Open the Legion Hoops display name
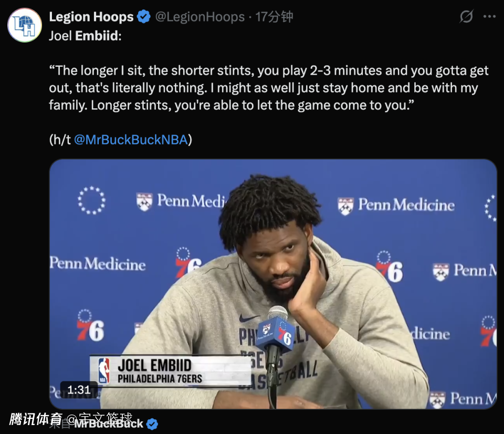 91,17
